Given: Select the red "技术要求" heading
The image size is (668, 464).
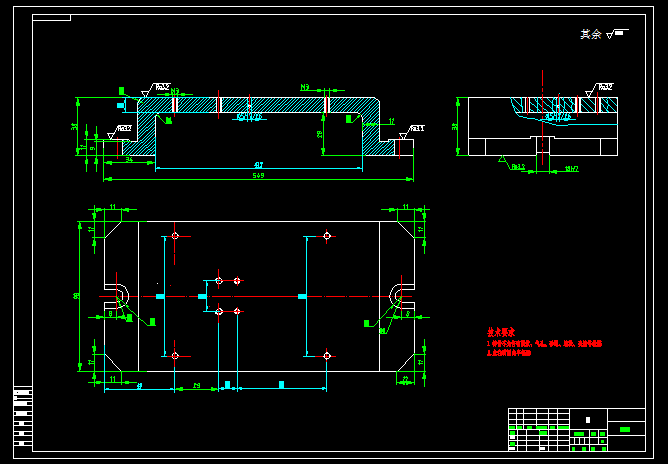Looking at the screenshot, I should pos(501,333).
